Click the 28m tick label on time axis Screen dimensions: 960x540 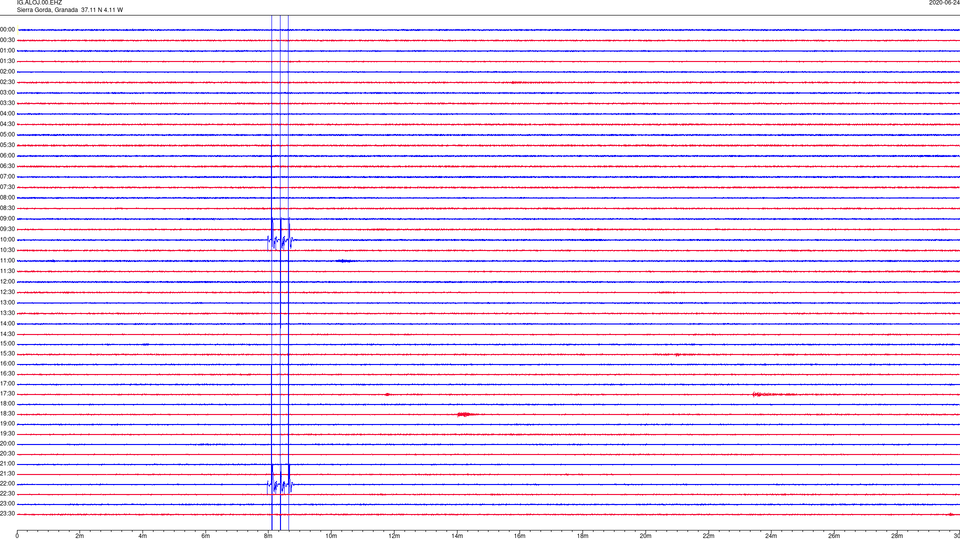[898, 536]
